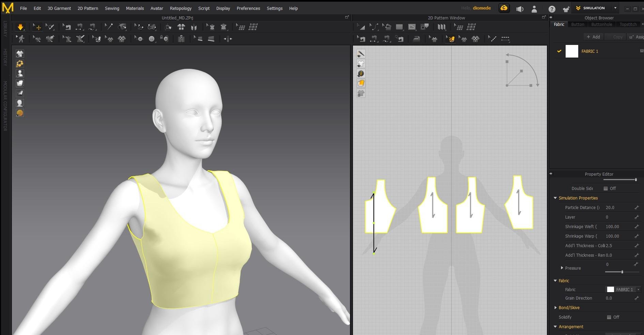Click the Simulate down-arrow icon

[20, 27]
